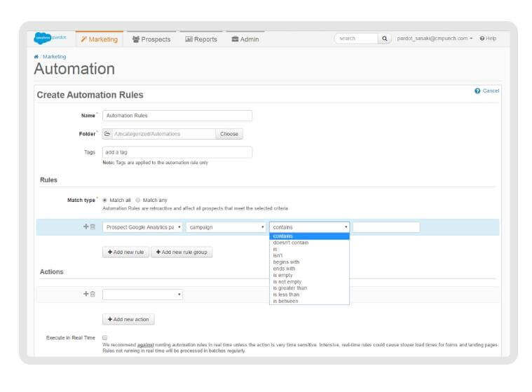
Task: Enable Execute in Real Time checkbox
Action: pos(105,337)
